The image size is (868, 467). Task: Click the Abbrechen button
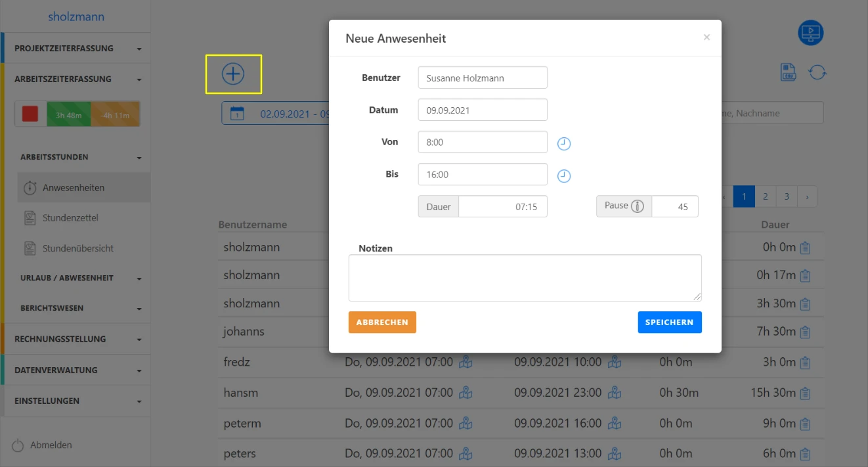[382, 322]
